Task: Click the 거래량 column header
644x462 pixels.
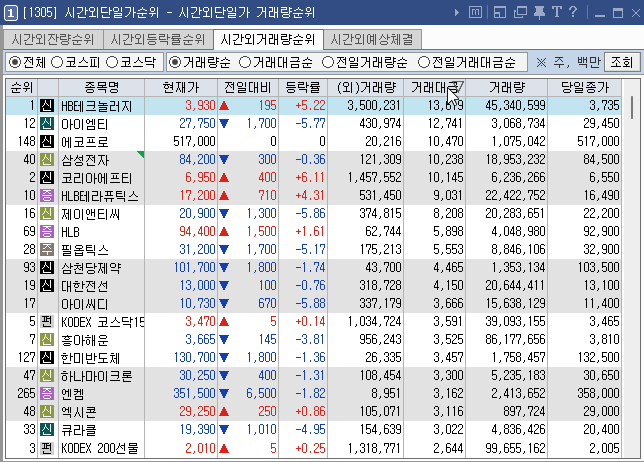Action: (507, 87)
